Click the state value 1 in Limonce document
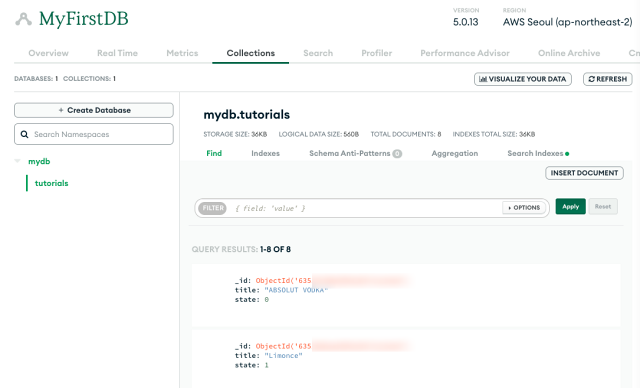Image resolution: width=640 pixels, height=388 pixels. pyautogui.click(x=267, y=365)
